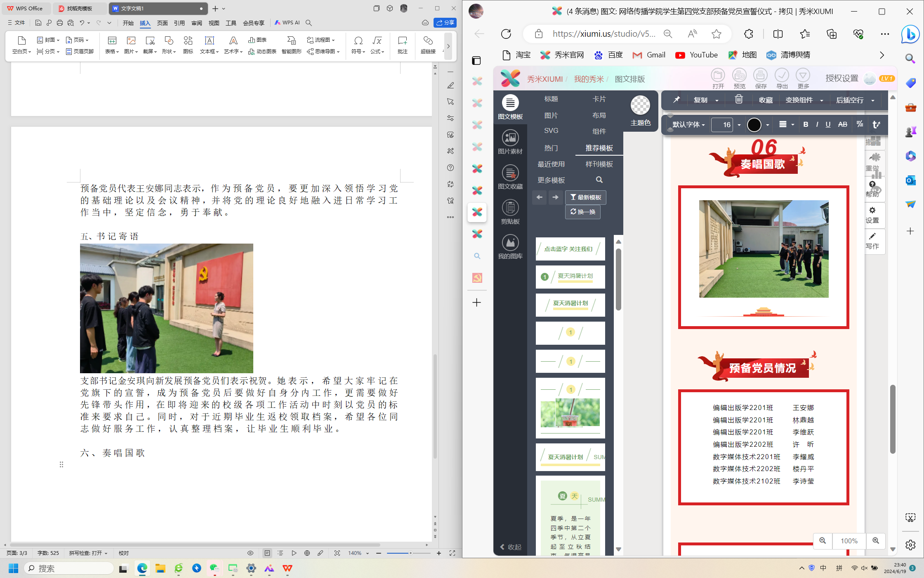Click the search icon beside 更多模板

point(599,180)
